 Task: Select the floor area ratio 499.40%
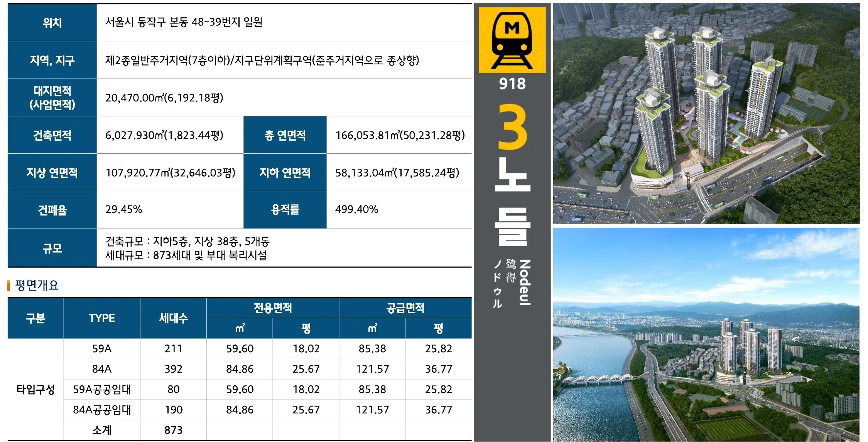coord(357,209)
